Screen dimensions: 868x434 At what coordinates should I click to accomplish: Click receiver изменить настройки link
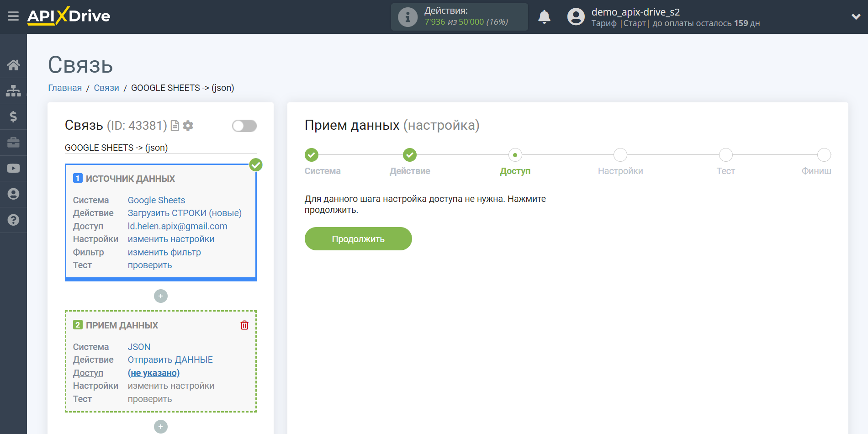pos(171,386)
